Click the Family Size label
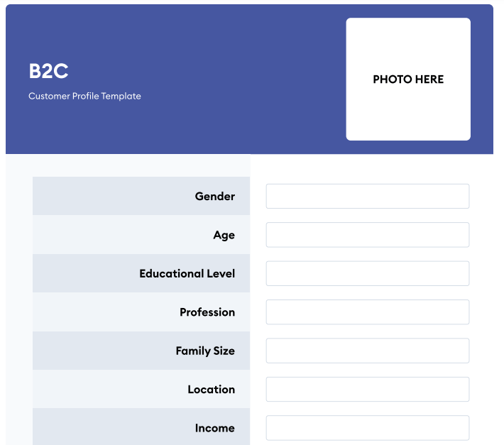Viewport: 504px width, 445px height. point(204,351)
